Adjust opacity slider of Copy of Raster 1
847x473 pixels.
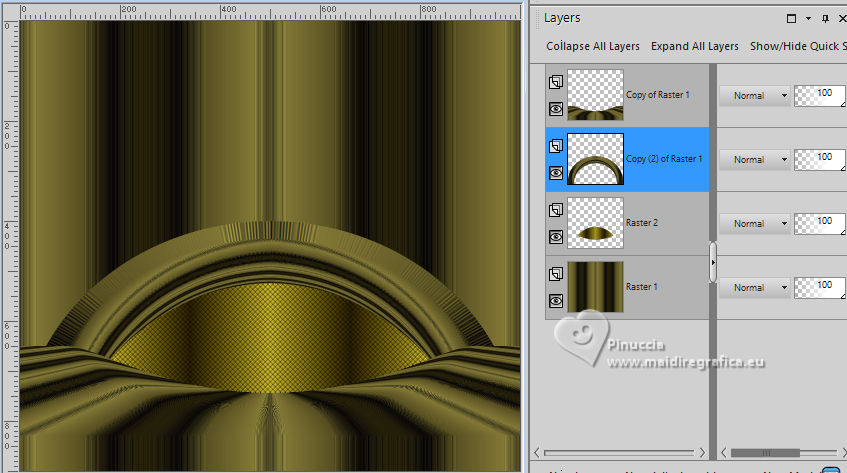point(819,96)
